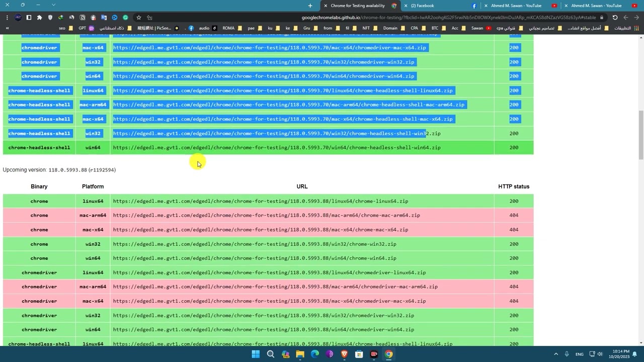Click the 118.0.5993.88 chrome-linux64.zip URL
This screenshot has height=362, width=644.
point(261,201)
